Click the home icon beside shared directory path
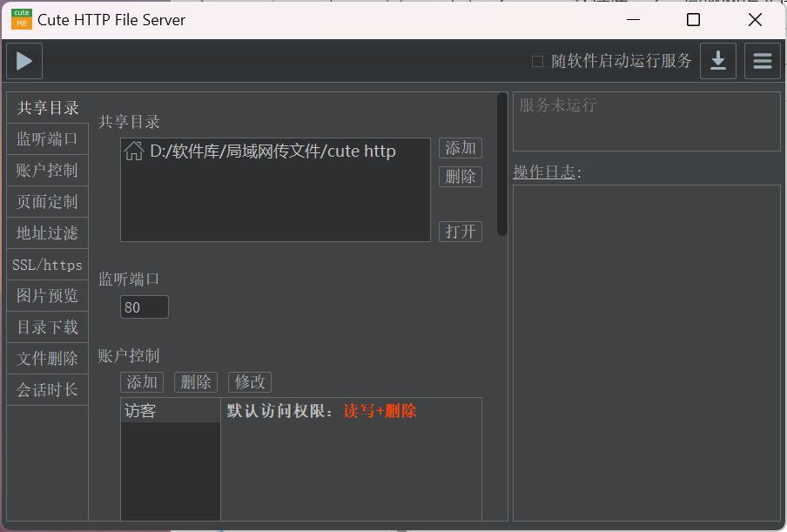The height and width of the screenshot is (532, 787). point(134,152)
